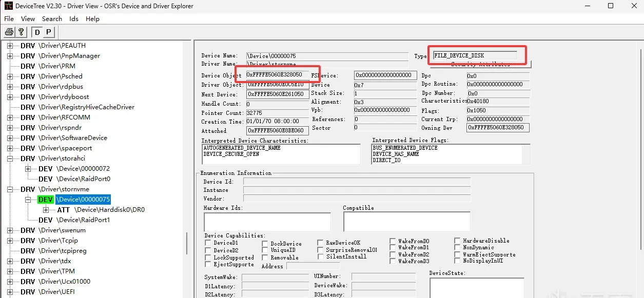Check the NoDisplayInUI checkbox

(x=458, y=261)
